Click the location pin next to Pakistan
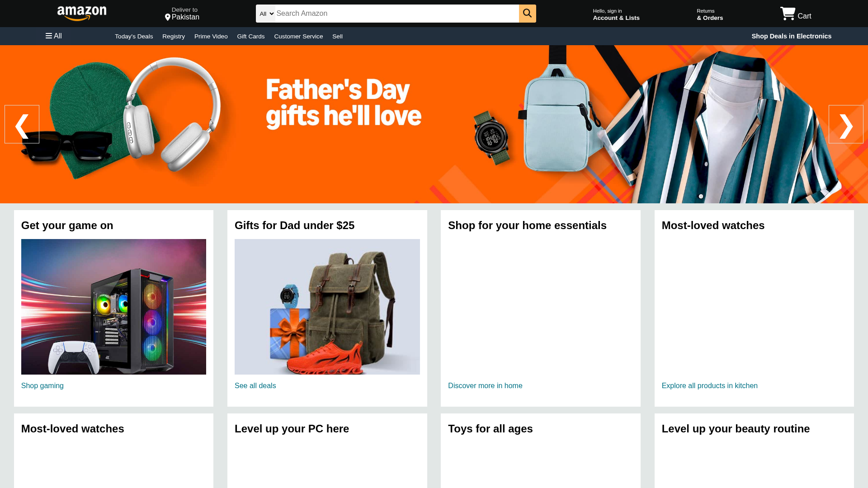The width and height of the screenshot is (868, 488). (x=168, y=17)
